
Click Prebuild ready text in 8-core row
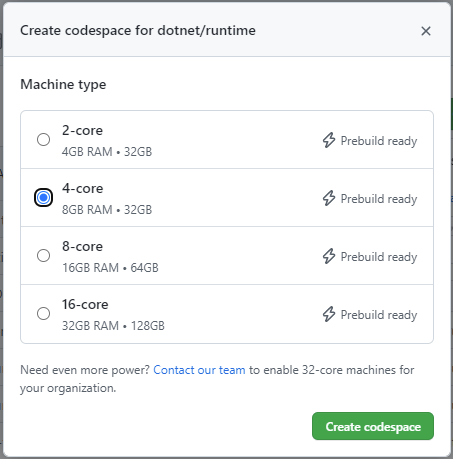379,257
